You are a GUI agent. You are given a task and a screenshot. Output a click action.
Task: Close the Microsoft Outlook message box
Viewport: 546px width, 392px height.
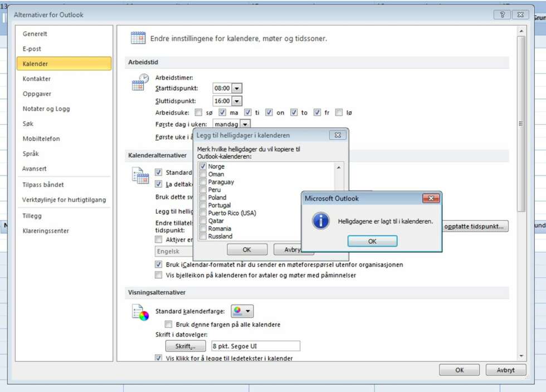pyautogui.click(x=431, y=198)
